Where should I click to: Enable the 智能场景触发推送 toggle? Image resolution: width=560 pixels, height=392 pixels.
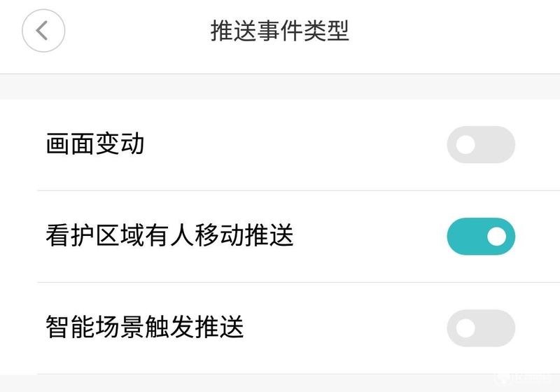pos(481,328)
